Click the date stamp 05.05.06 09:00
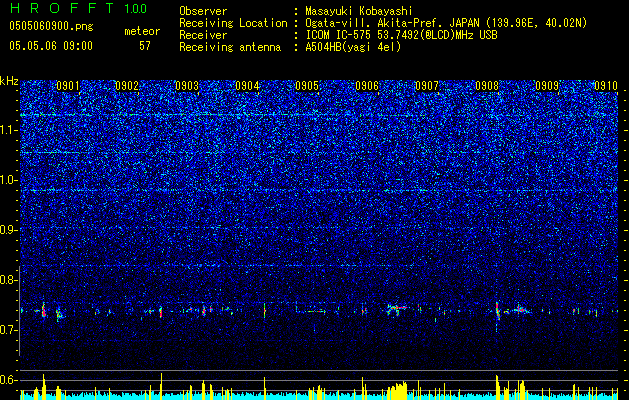The image size is (629, 400). click(51, 46)
